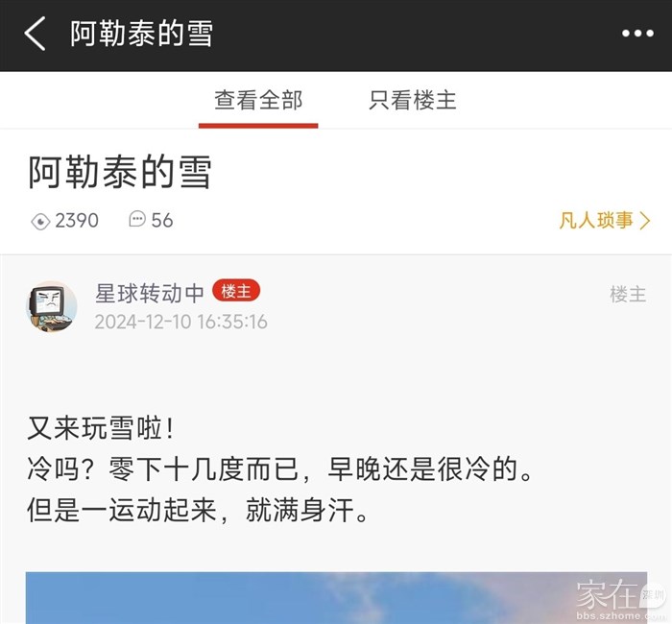Click the view count eye icon
Image resolution: width=672 pixels, height=624 pixels.
(x=40, y=221)
